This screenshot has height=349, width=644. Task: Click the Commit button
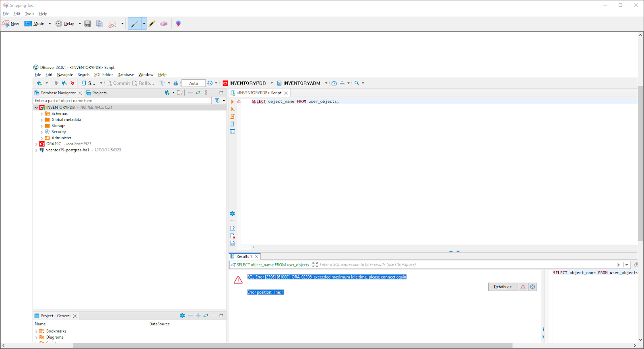[118, 83]
